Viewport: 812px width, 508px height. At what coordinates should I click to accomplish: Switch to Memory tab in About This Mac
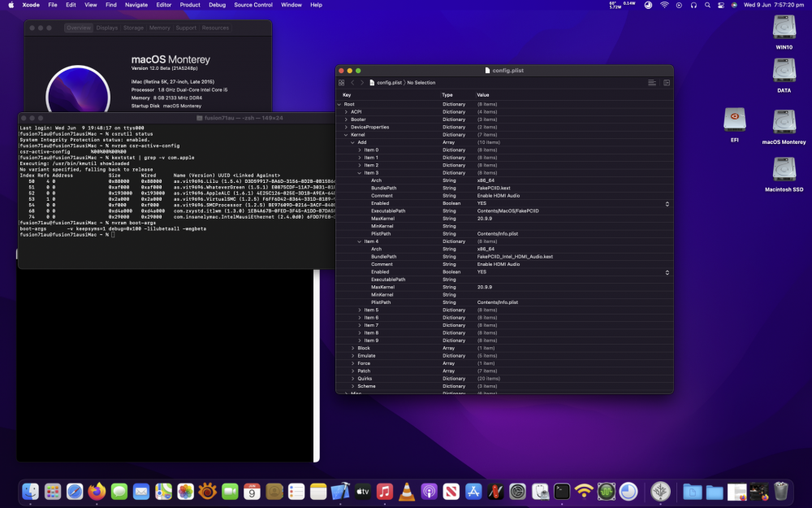pos(159,28)
